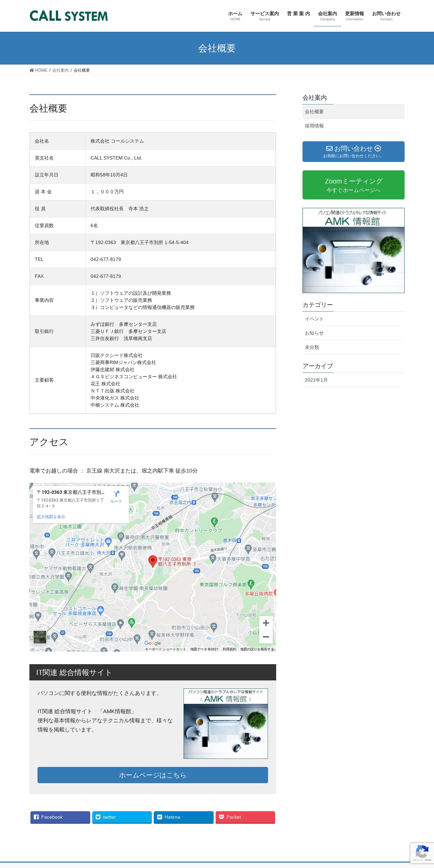
Task: Open the お知らせ category
Action: click(x=353, y=333)
